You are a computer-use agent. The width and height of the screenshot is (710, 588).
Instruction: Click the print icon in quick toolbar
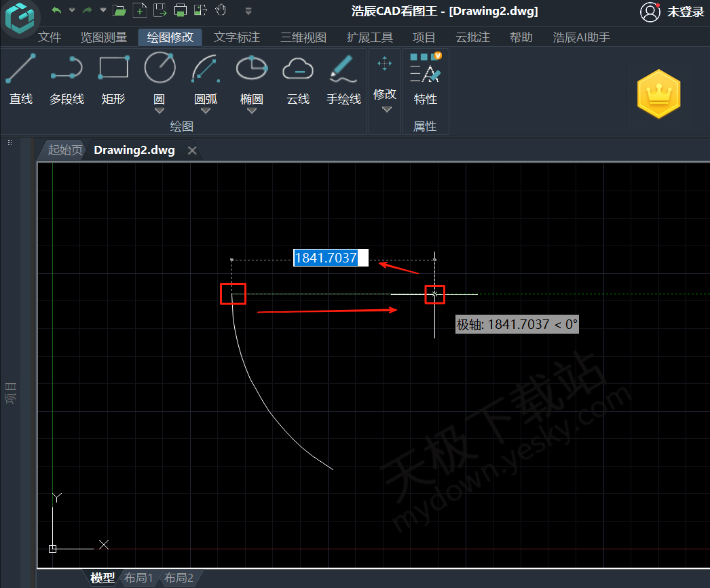coord(180,10)
